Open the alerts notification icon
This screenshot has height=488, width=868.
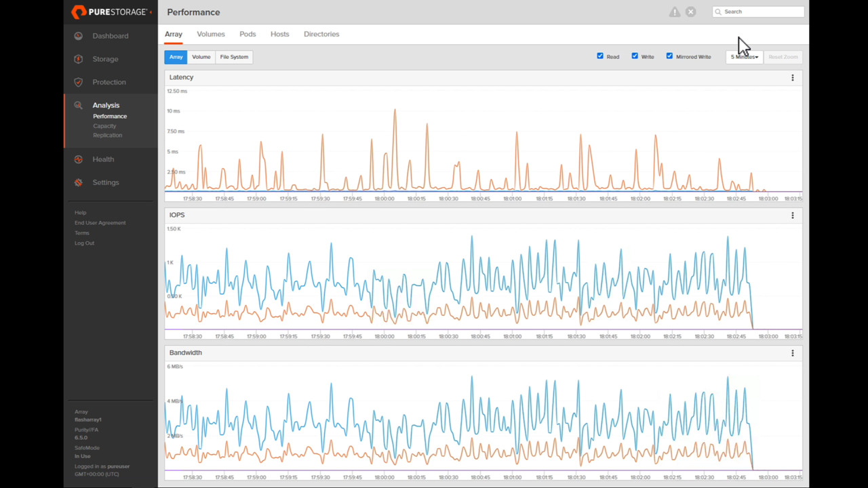pos(674,12)
